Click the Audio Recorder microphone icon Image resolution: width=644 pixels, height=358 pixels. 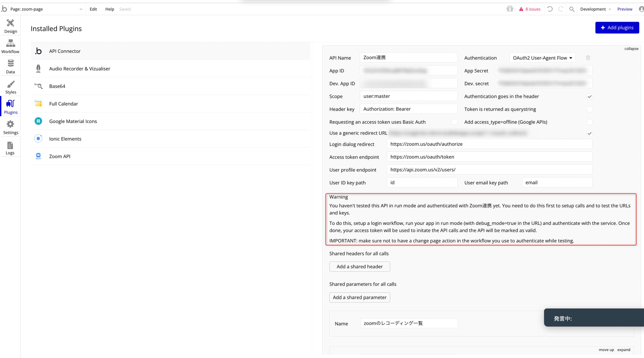pos(39,68)
